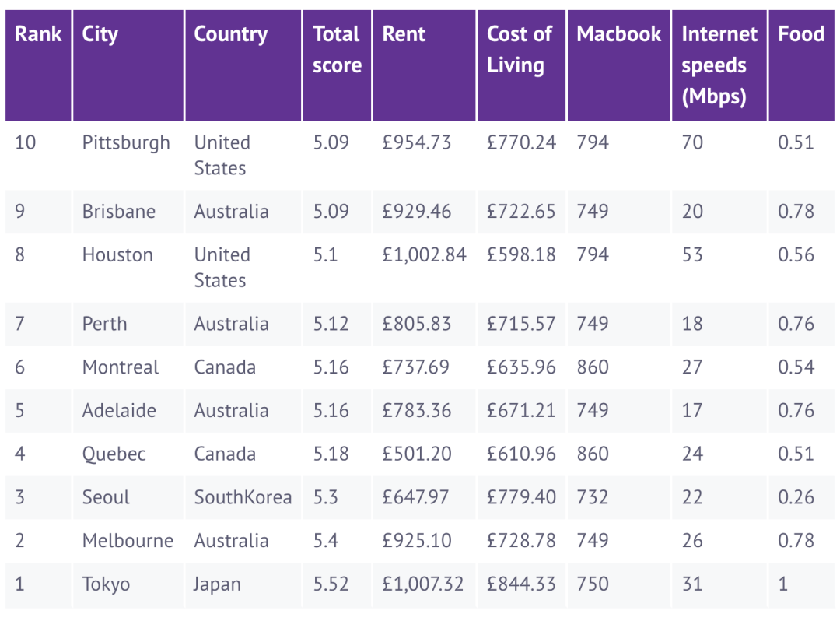Image resolution: width=840 pixels, height=635 pixels.
Task: Click Tokyo's rent value £1,007.32
Action: coord(423,584)
